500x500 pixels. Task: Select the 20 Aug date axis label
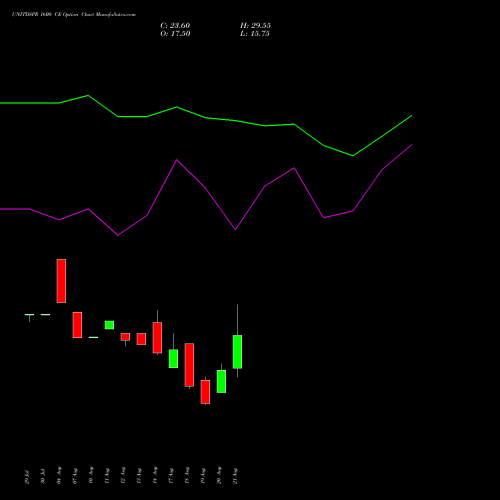coord(219,476)
